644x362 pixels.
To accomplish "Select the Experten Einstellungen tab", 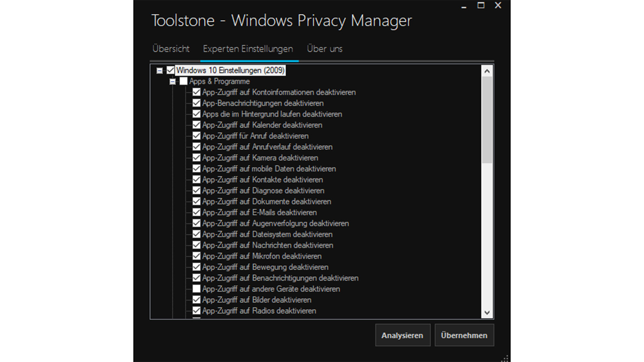I will coord(248,49).
